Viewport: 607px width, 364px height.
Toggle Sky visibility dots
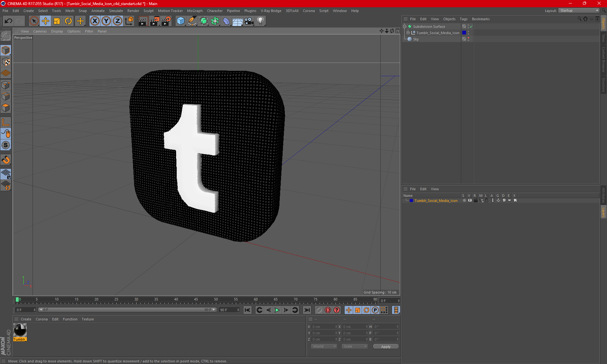coord(468,39)
